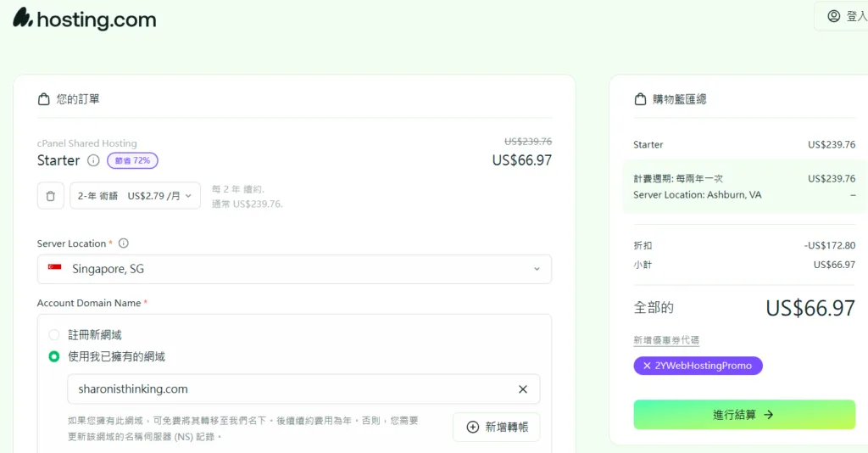Viewport: 868px width, 453px height.
Task: Click the cPanel Shared Hosting label
Action: 87,143
